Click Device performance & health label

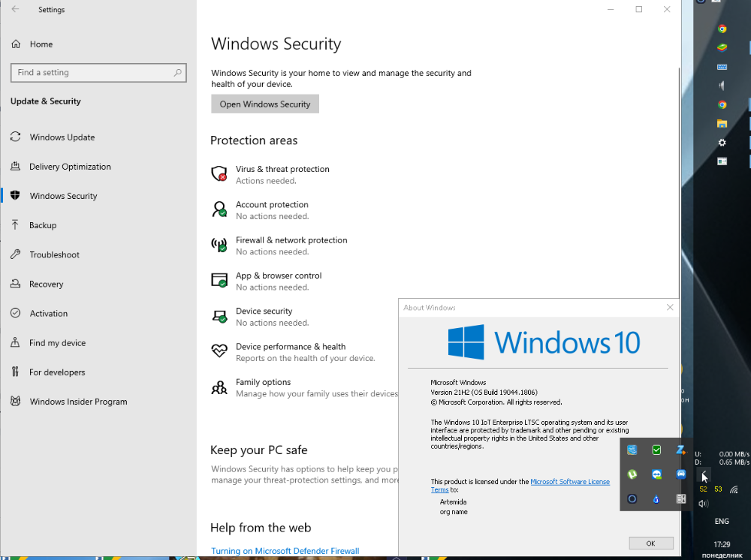[x=290, y=347]
